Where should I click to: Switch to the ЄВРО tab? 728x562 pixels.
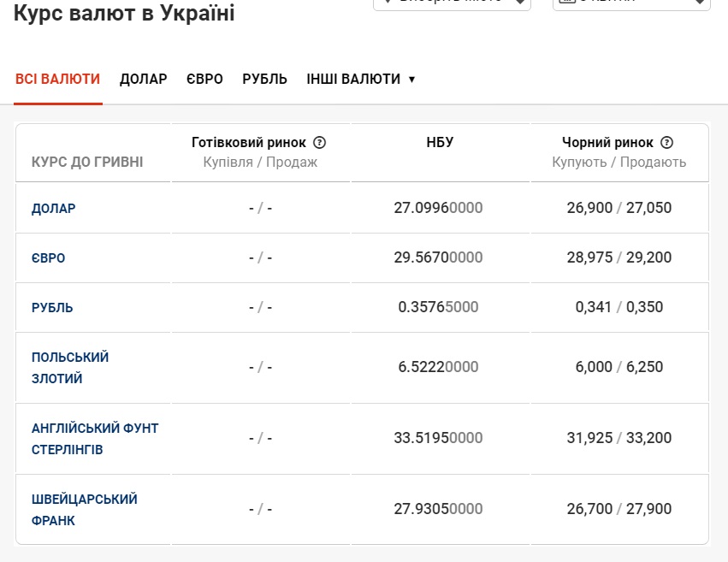coord(205,79)
